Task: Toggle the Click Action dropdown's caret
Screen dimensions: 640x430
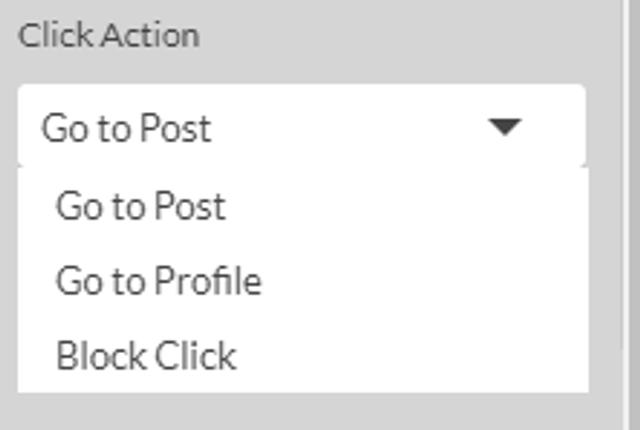Action: click(x=505, y=127)
